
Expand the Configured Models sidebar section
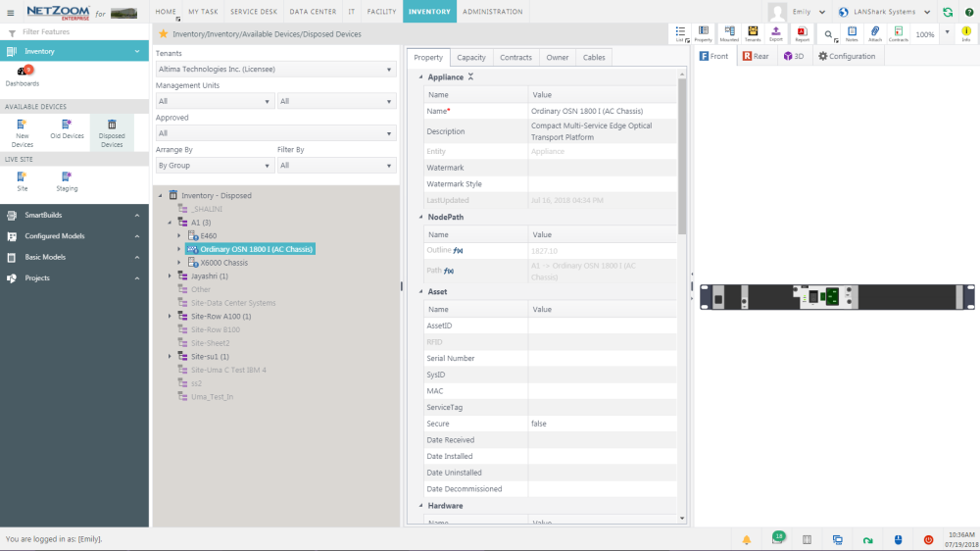[x=74, y=236]
